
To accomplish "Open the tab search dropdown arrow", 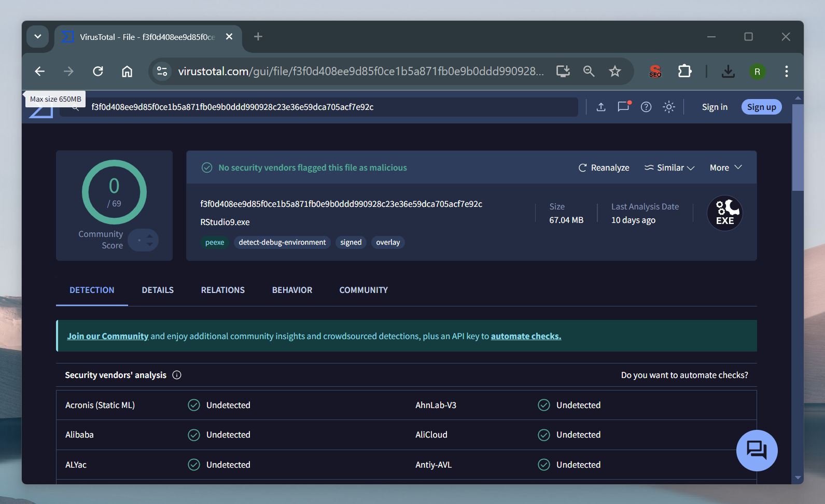I will pos(38,37).
